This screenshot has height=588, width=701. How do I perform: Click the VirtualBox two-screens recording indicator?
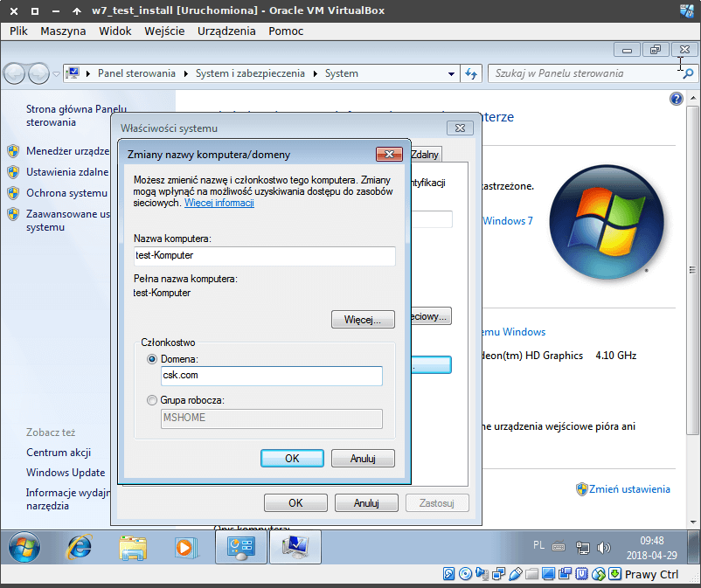(x=566, y=574)
